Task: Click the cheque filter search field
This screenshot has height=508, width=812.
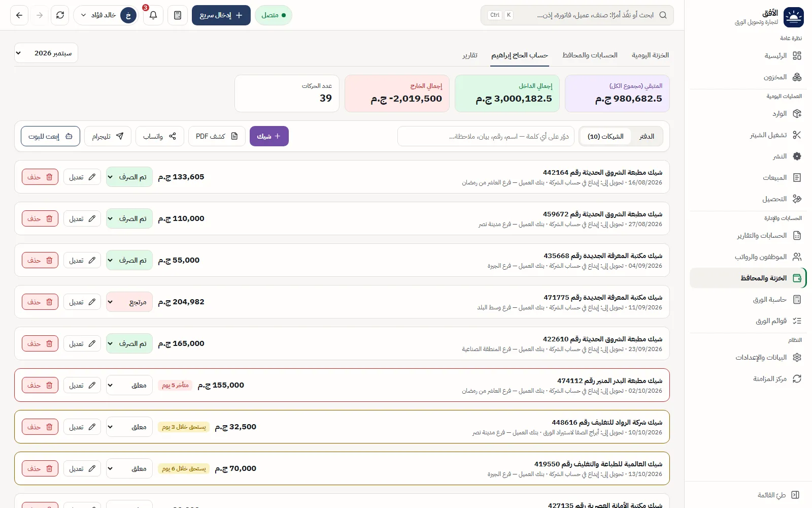Action: 486,136
